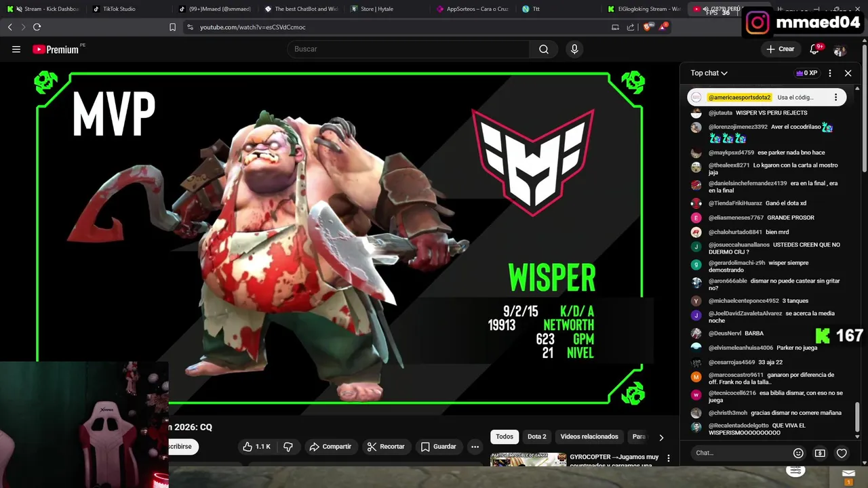This screenshot has height=488, width=868.
Task: Click the search magnifier button
Action: click(x=544, y=49)
